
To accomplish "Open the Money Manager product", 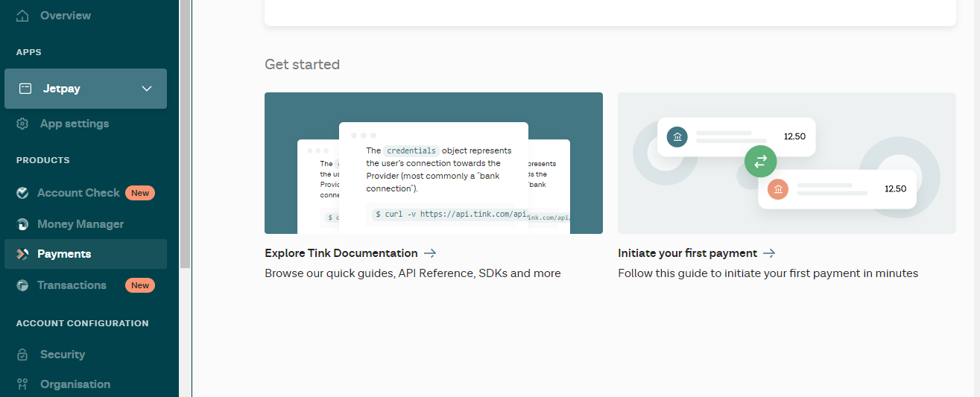I will (x=80, y=224).
